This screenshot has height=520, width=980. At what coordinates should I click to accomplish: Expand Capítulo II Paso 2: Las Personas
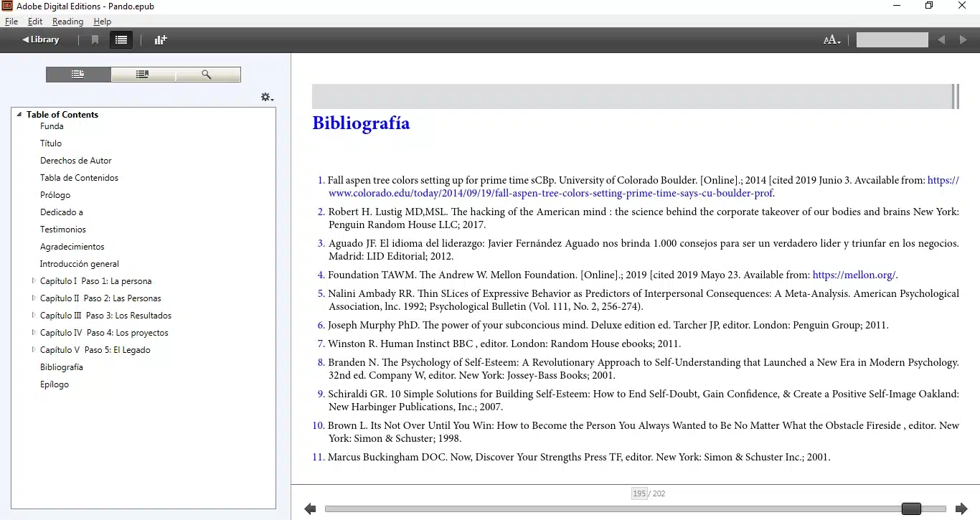34,298
